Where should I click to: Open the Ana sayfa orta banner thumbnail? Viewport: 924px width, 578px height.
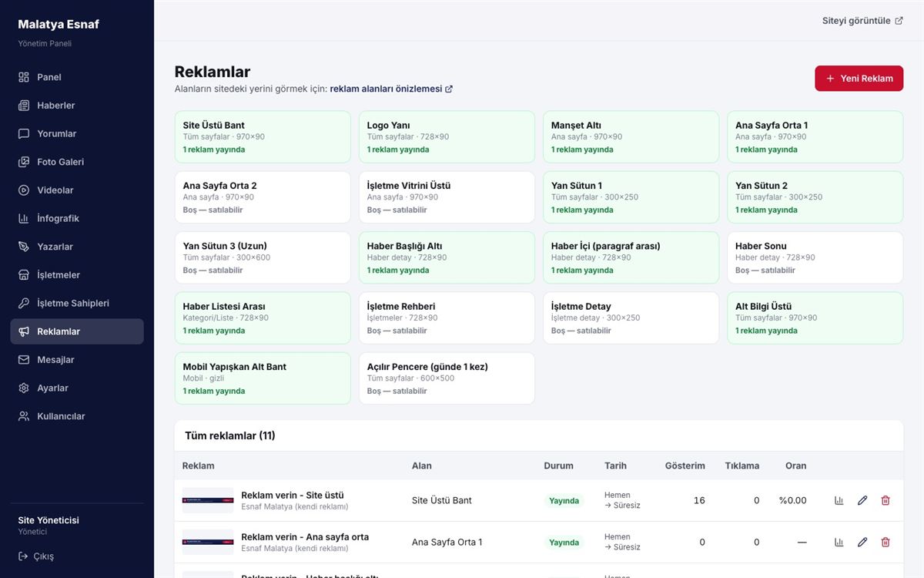pos(208,542)
